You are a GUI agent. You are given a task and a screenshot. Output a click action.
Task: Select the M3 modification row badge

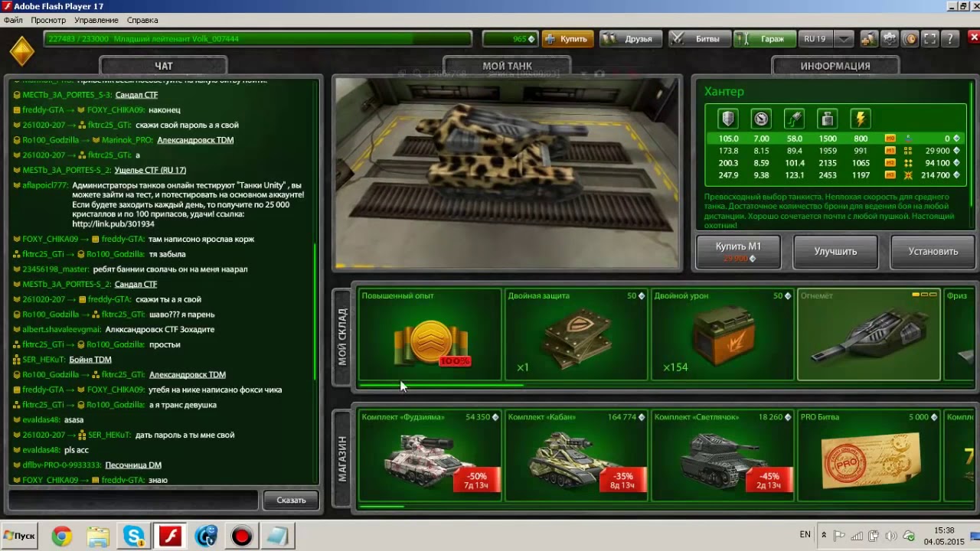pyautogui.click(x=890, y=175)
